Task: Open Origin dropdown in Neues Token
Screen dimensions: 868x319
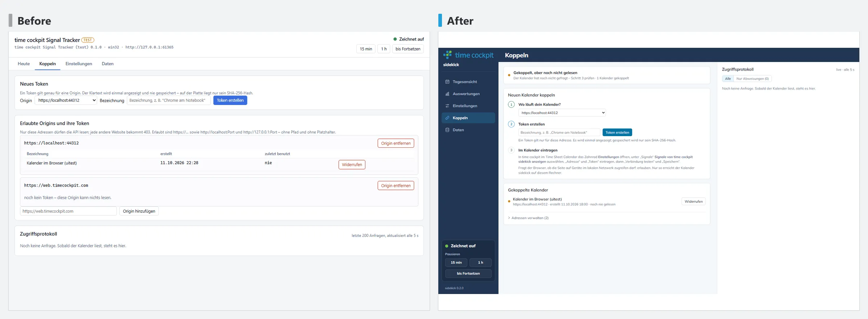Action: [x=66, y=100]
